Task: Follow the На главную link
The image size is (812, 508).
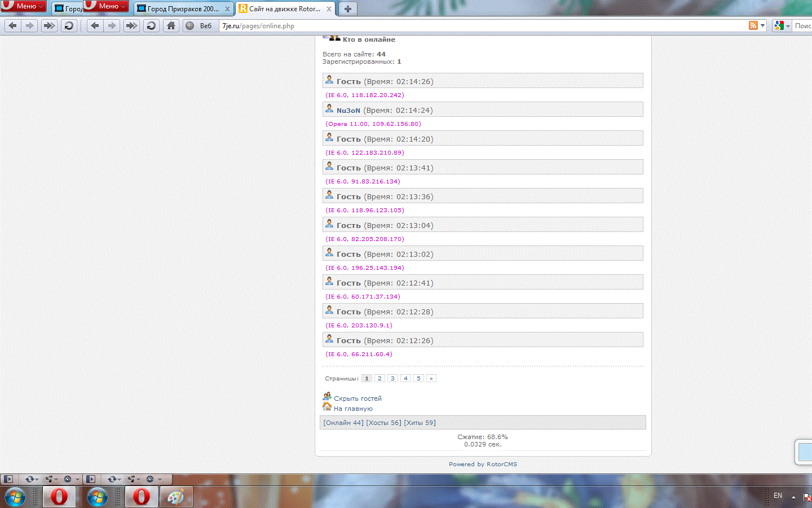Action: [353, 409]
